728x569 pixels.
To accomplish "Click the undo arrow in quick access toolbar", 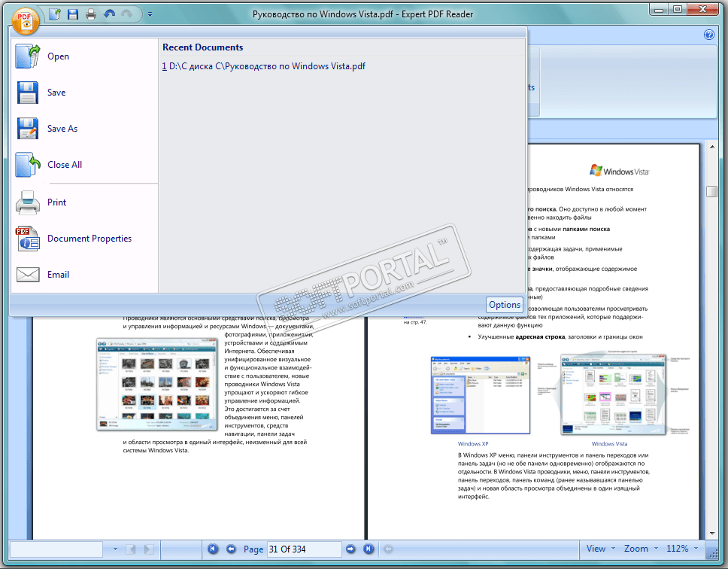I will (110, 14).
